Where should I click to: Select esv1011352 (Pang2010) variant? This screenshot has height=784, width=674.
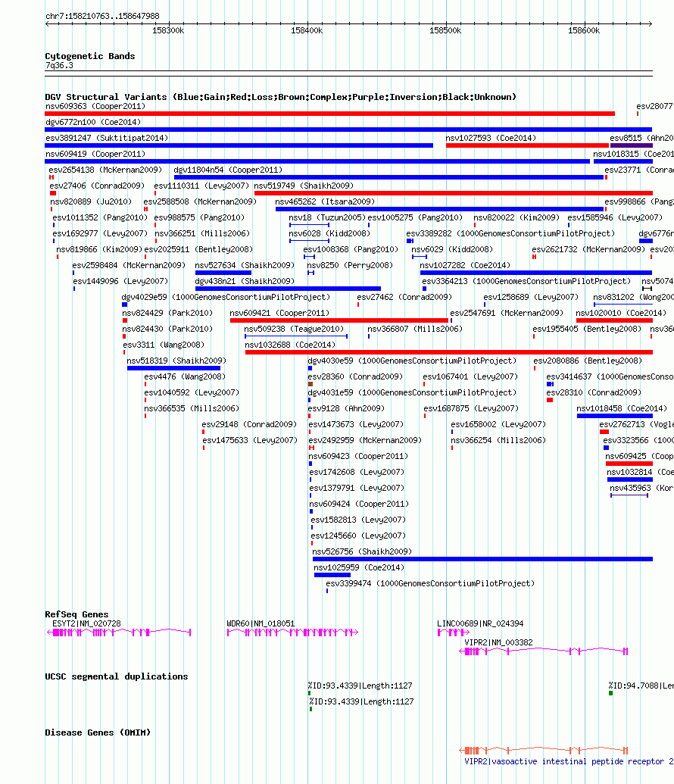(x=100, y=218)
